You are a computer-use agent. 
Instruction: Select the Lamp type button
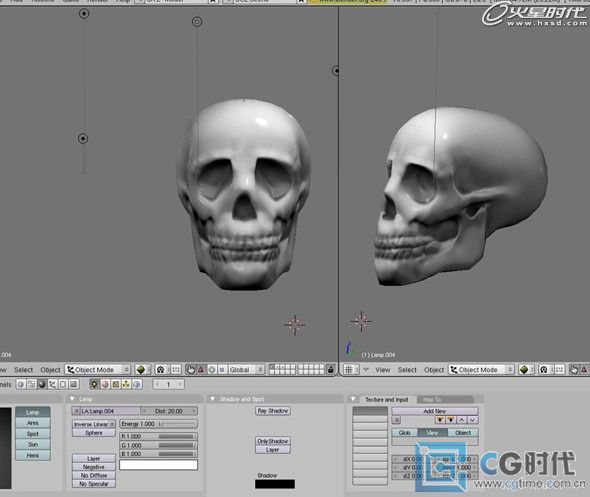33,412
